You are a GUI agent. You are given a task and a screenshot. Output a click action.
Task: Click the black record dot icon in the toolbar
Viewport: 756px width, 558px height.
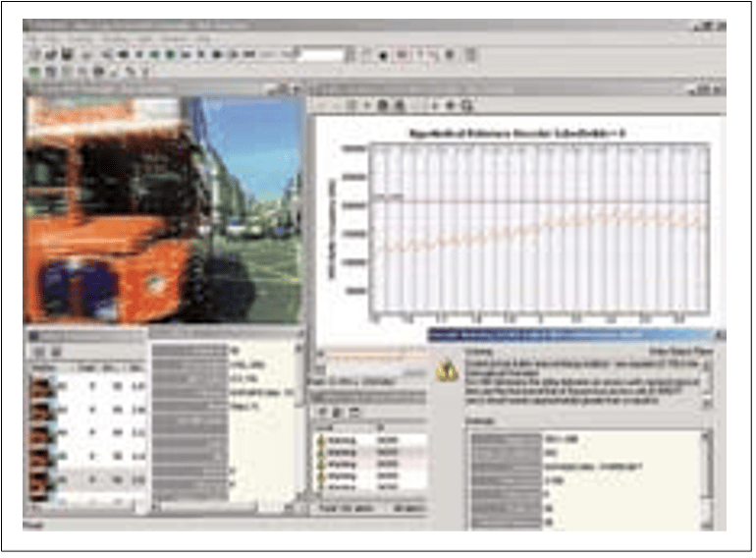pyautogui.click(x=382, y=55)
